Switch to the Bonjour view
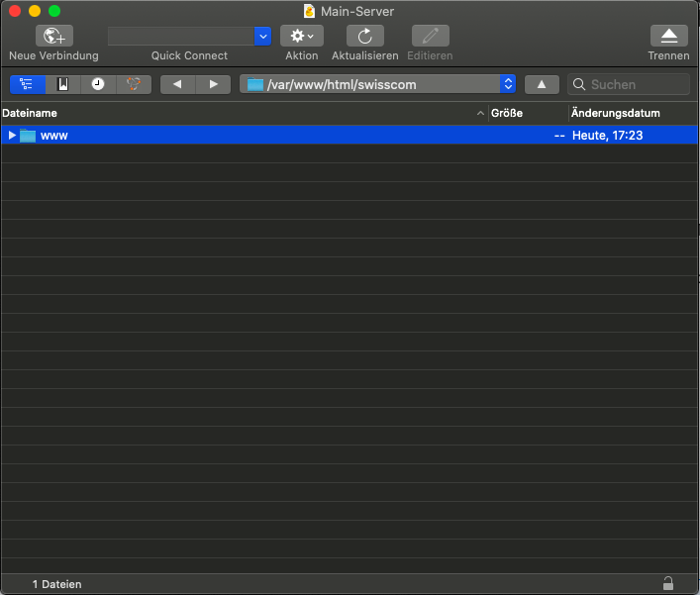Screen dimensions: 700x595 click(134, 84)
